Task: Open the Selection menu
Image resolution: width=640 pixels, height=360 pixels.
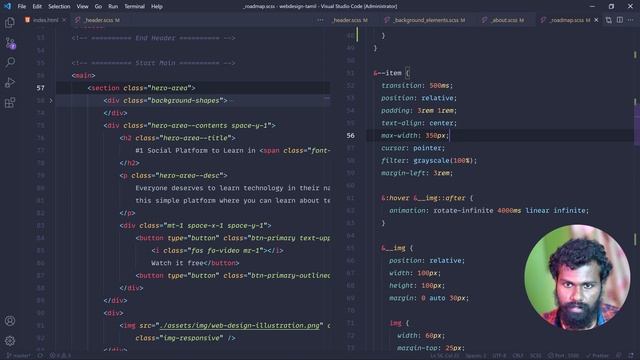Action: (59, 7)
